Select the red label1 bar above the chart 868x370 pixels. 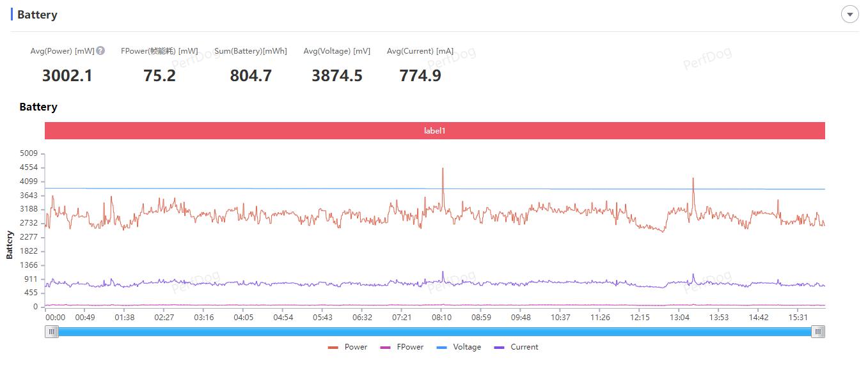tap(434, 130)
